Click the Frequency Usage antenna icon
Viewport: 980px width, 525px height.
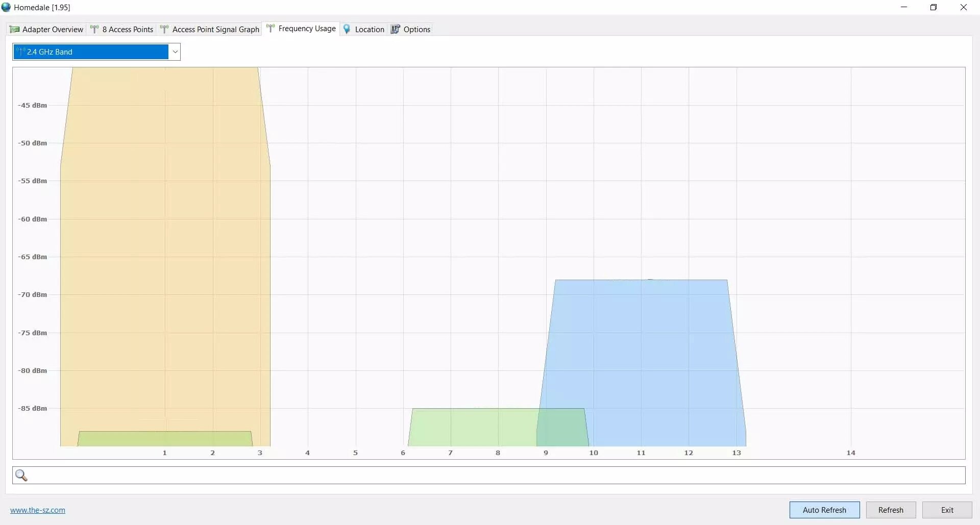[271, 29]
